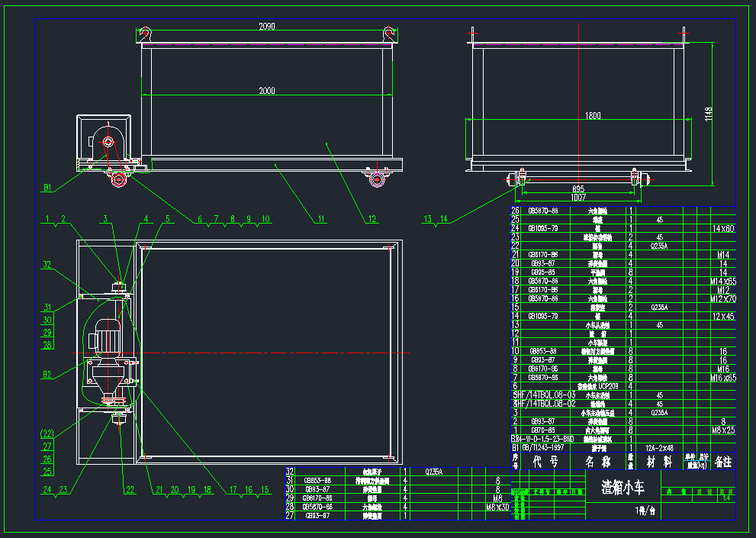Image resolution: width=756 pixels, height=538 pixels.
Task: Select balloon number 11 callout
Action: (x=321, y=219)
